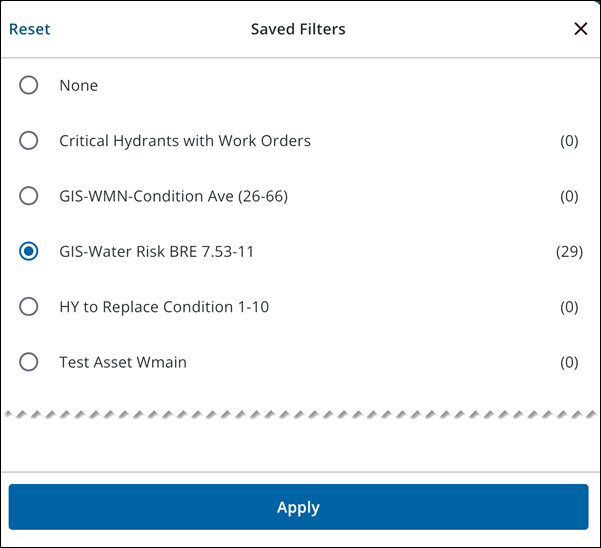Choose the GIS-WMN-Condition Ave (26-66) radio button
The height and width of the screenshot is (548, 601).
(x=29, y=196)
